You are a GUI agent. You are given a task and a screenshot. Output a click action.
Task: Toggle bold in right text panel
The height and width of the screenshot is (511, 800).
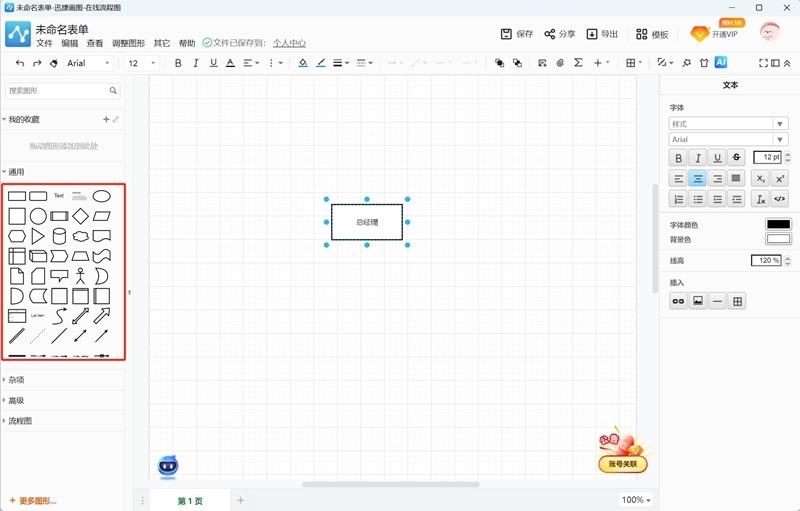(678, 158)
